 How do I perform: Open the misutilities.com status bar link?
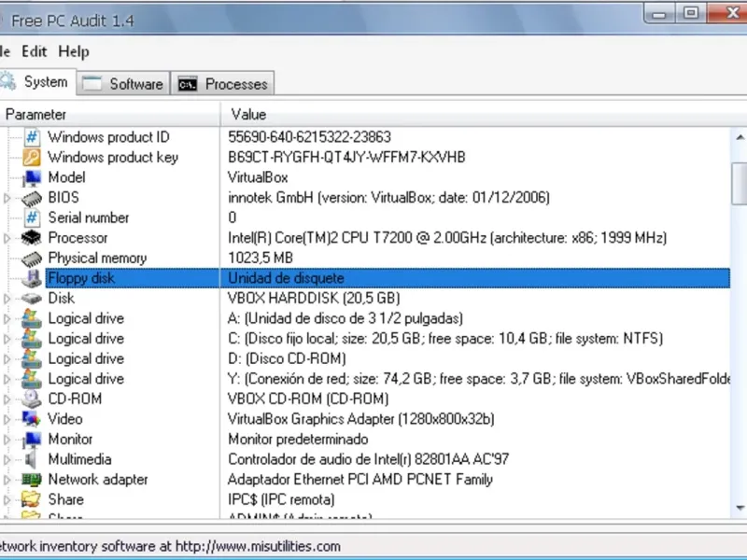tap(258, 546)
